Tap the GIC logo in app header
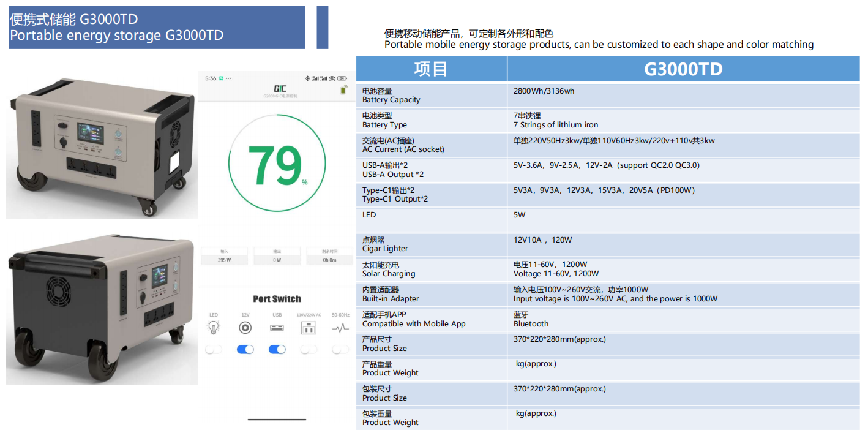This screenshot has height=430, width=868. point(280,89)
